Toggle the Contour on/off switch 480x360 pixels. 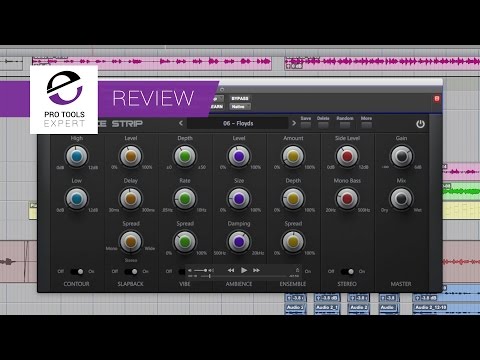tap(77, 272)
